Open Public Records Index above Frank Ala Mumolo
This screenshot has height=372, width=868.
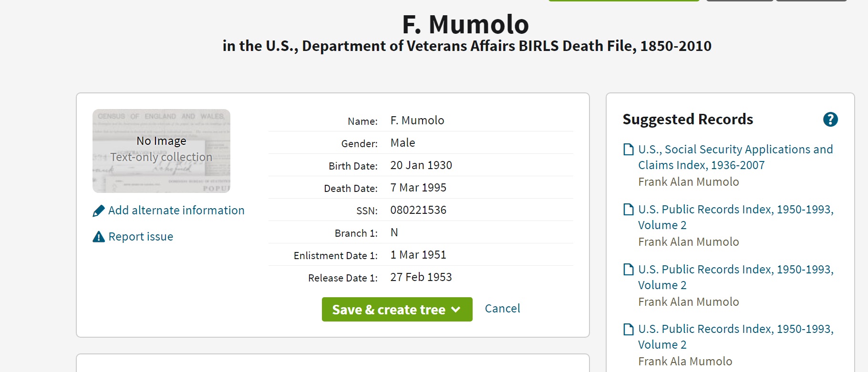pos(735,337)
